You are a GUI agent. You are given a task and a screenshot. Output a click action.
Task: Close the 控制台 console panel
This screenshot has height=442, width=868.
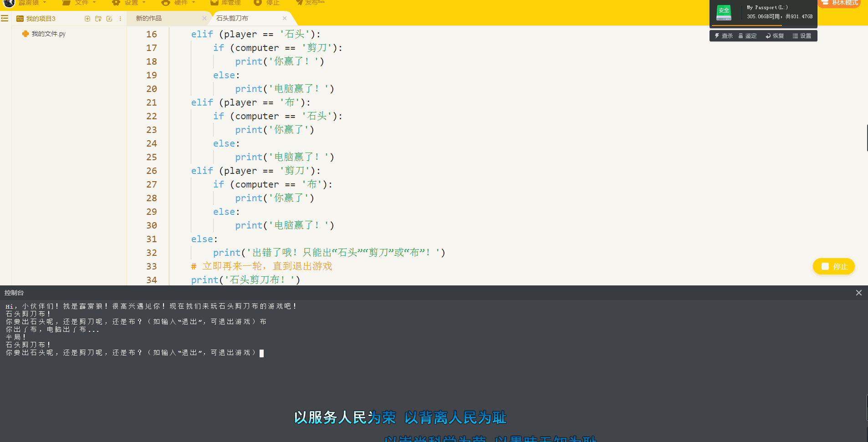coord(858,293)
